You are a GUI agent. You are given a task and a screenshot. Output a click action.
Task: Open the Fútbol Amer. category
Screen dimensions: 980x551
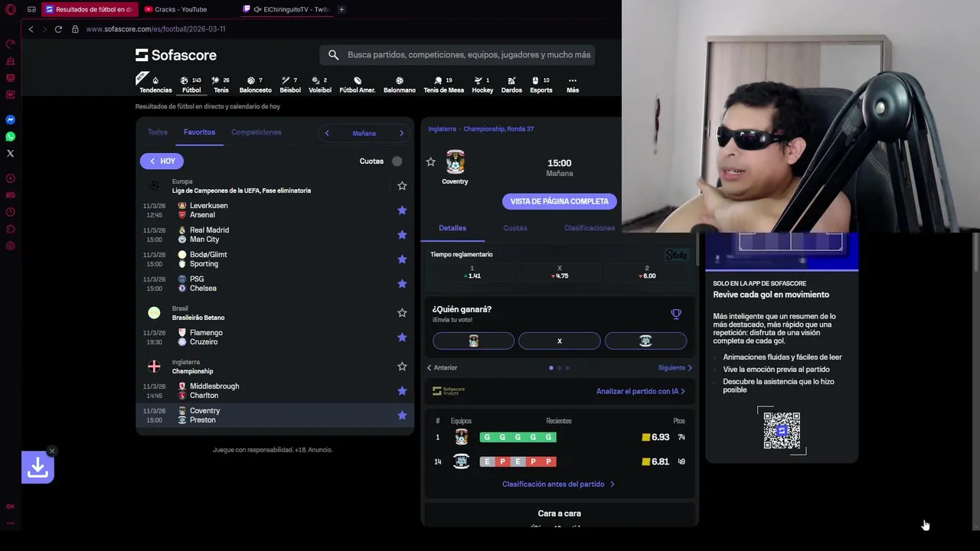(x=357, y=85)
